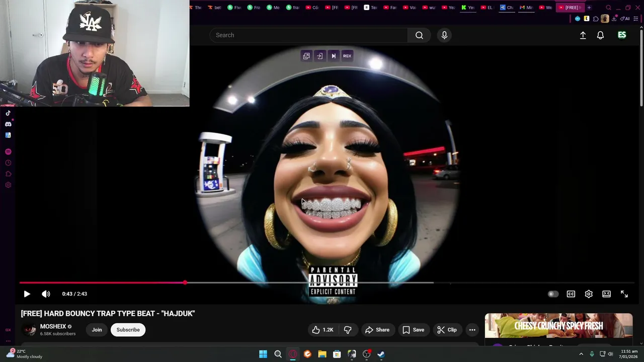Screen dimensions: 644x362
Task: Click the YouTube search magnifier button
Action: 419,35
